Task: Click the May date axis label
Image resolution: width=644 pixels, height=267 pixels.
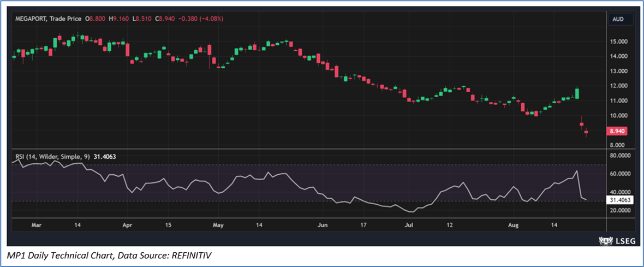Action: tap(218, 225)
